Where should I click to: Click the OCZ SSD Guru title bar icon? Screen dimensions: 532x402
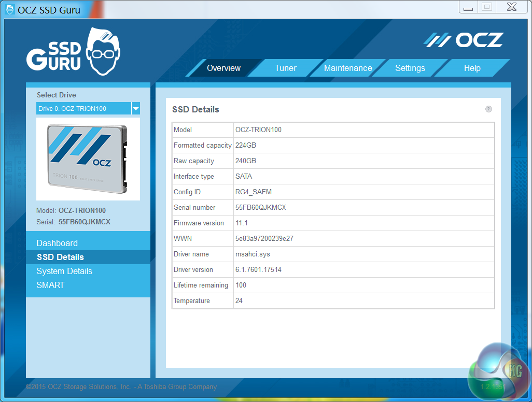[x=10, y=9]
